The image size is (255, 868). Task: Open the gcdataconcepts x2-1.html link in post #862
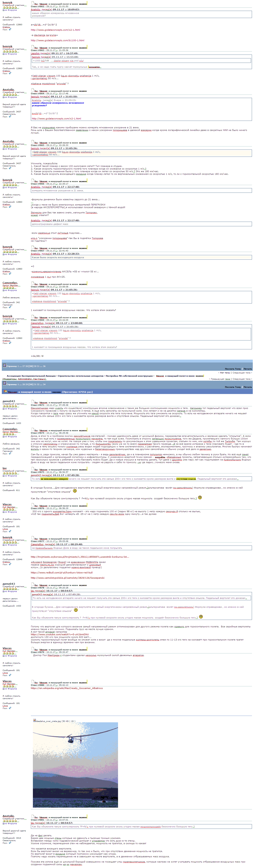pos(55,30)
